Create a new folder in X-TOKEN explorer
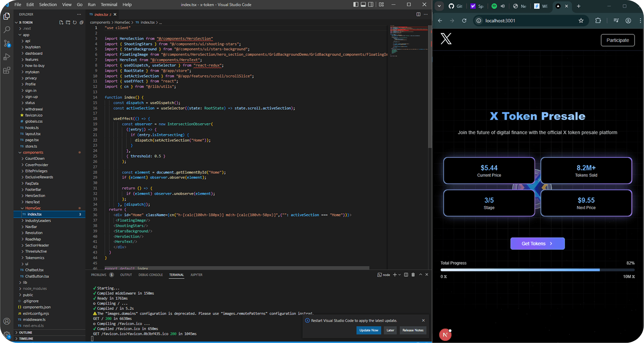This screenshot has width=644, height=343. (68, 22)
